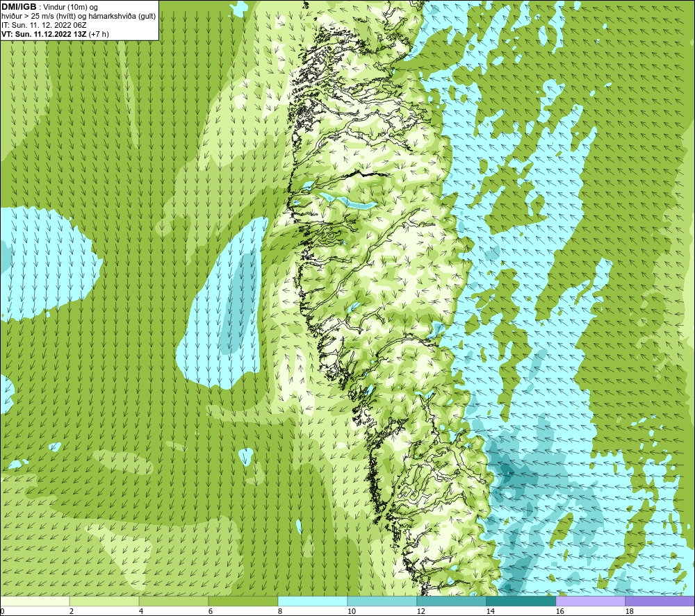Click the hviður > 25 m/s description line

(79, 17)
